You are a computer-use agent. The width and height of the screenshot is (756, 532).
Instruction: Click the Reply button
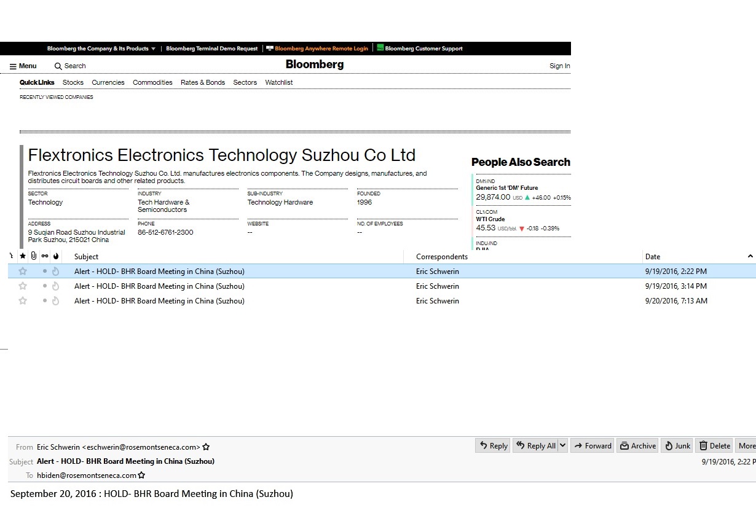coord(493,446)
